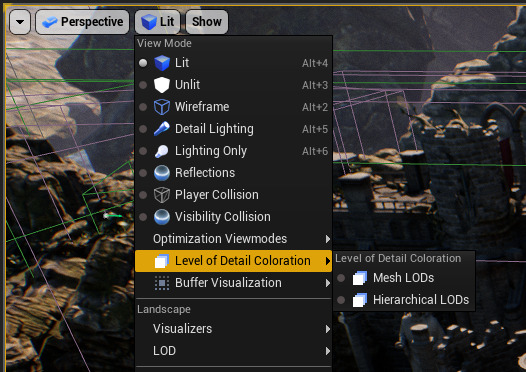
Task: Click the Player Collision grey cube icon
Action: pyautogui.click(x=162, y=195)
